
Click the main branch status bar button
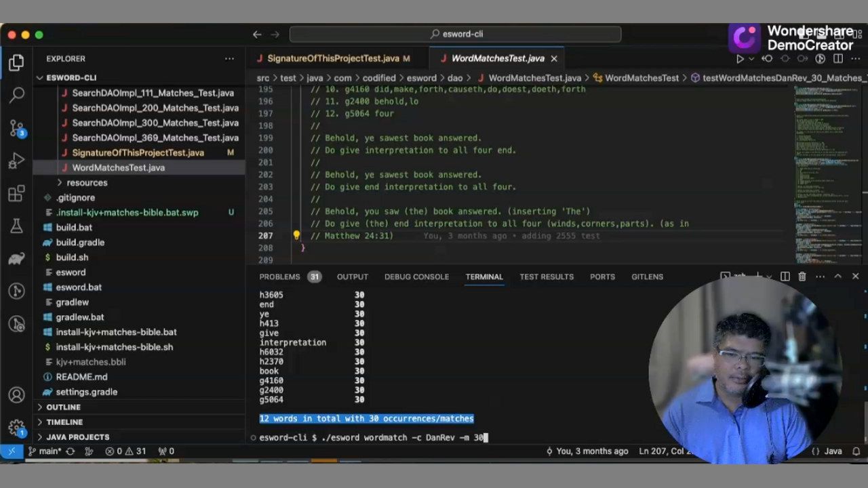click(x=45, y=451)
